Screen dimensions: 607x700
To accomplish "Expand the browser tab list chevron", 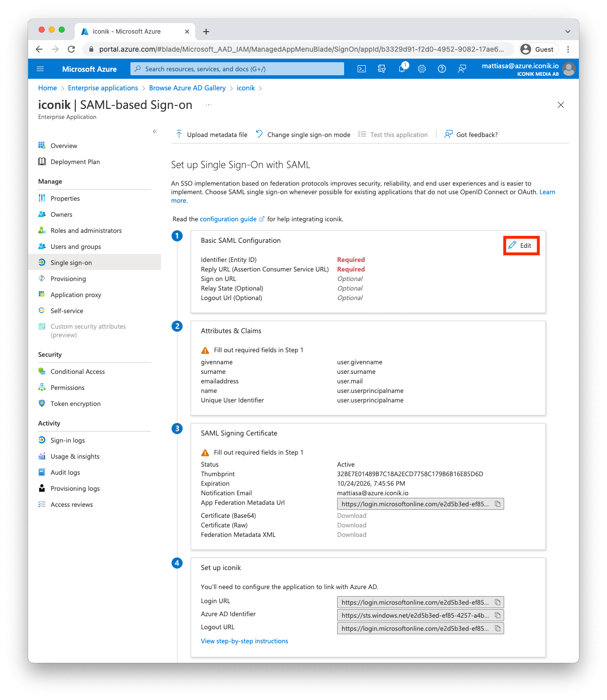I will pos(567,31).
